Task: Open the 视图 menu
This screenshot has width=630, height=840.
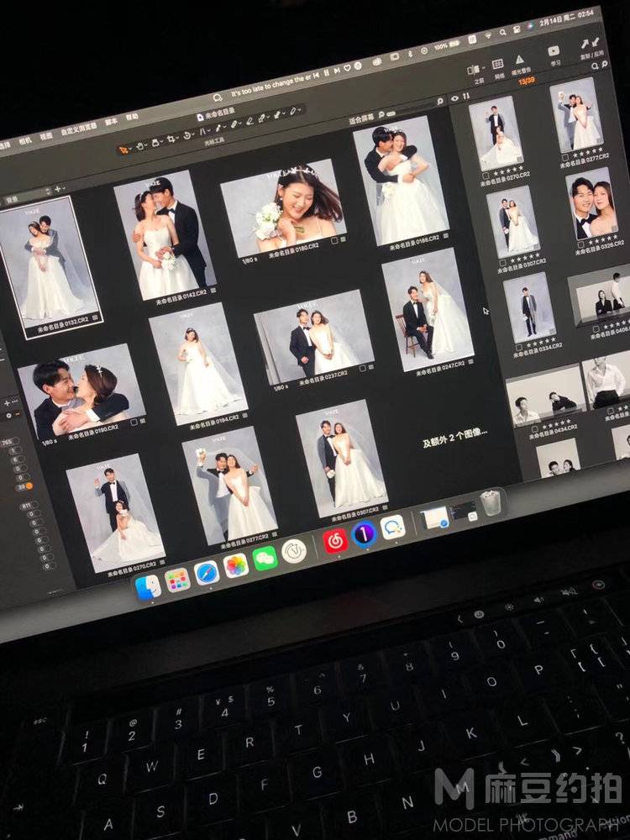Action: (x=45, y=137)
